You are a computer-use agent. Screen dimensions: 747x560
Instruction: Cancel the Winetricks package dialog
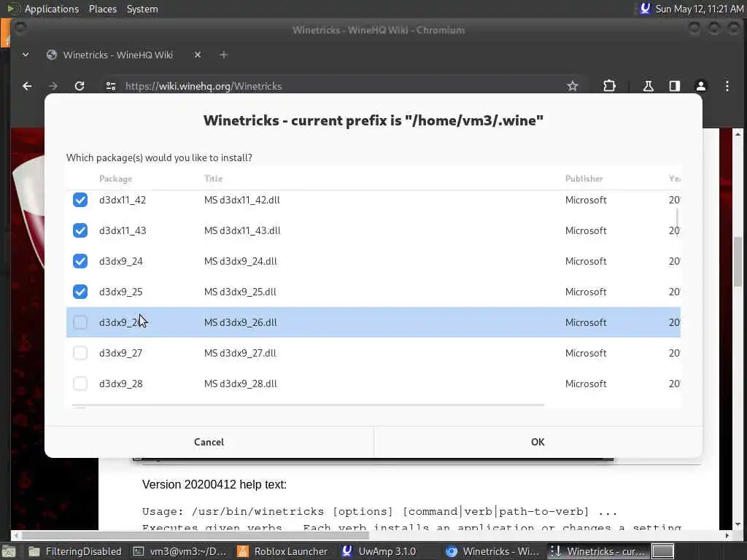point(209,442)
